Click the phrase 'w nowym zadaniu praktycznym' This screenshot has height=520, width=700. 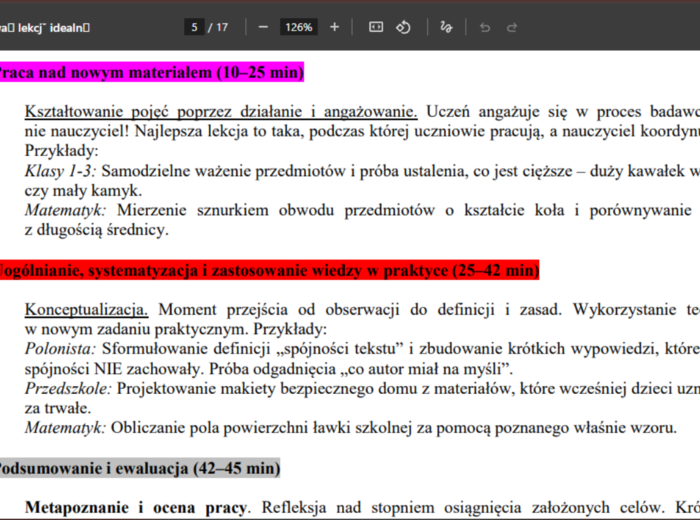(137, 329)
